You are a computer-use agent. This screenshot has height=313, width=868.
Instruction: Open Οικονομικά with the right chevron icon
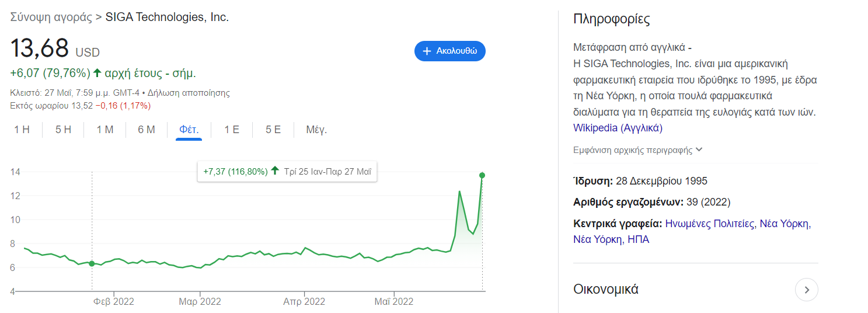tap(806, 289)
